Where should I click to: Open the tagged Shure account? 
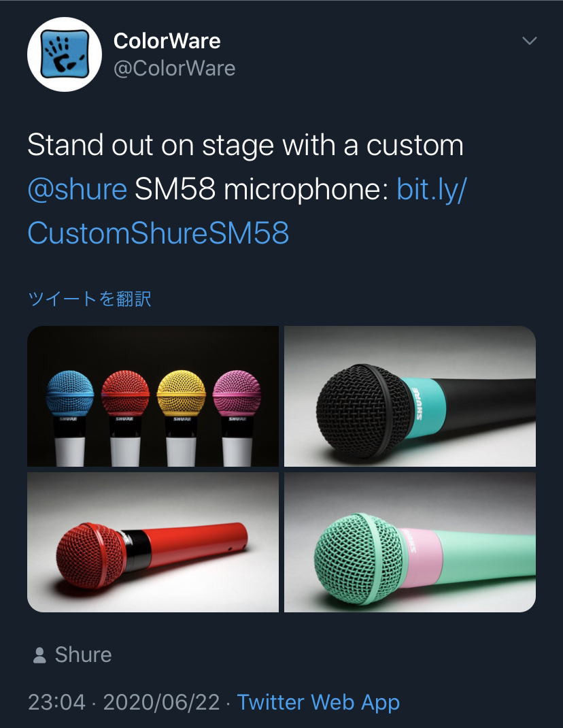83,655
